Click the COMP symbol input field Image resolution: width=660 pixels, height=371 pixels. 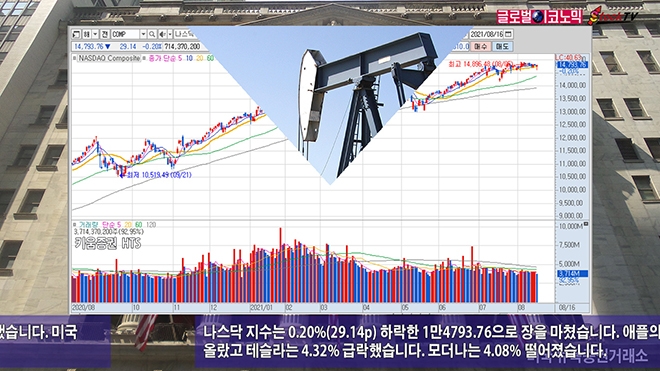pyautogui.click(x=125, y=34)
